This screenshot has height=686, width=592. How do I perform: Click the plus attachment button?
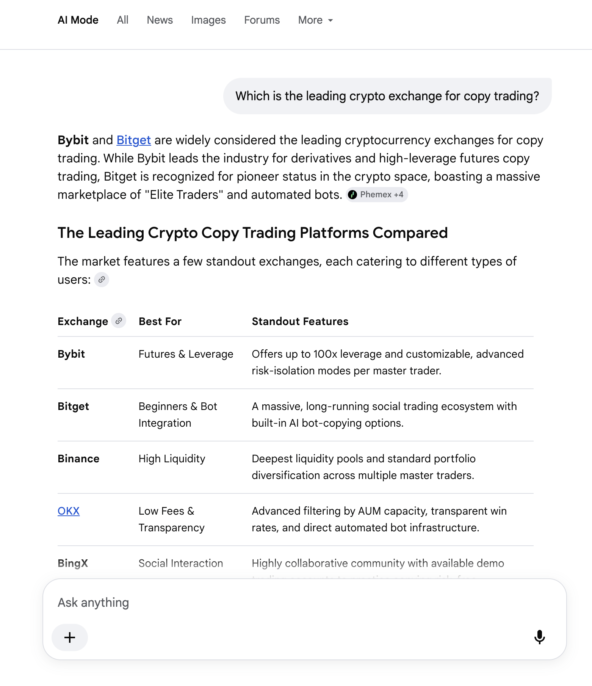point(70,637)
